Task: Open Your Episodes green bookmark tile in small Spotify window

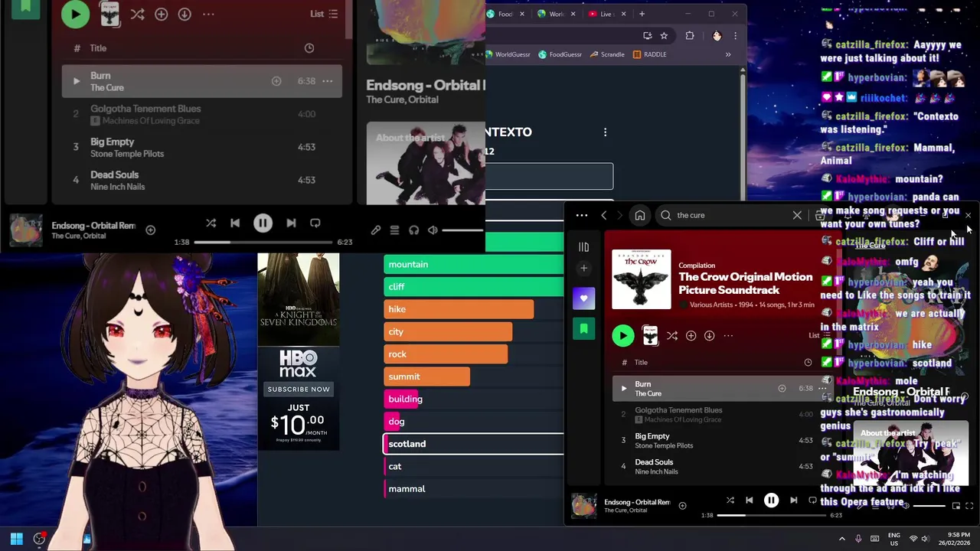Action: pyautogui.click(x=583, y=328)
